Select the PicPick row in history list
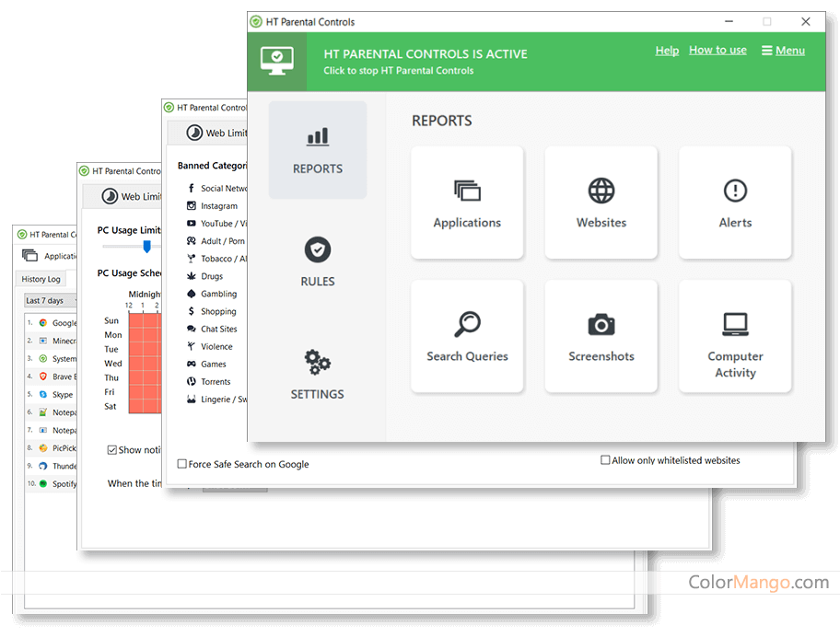The image size is (840, 637). 52,448
